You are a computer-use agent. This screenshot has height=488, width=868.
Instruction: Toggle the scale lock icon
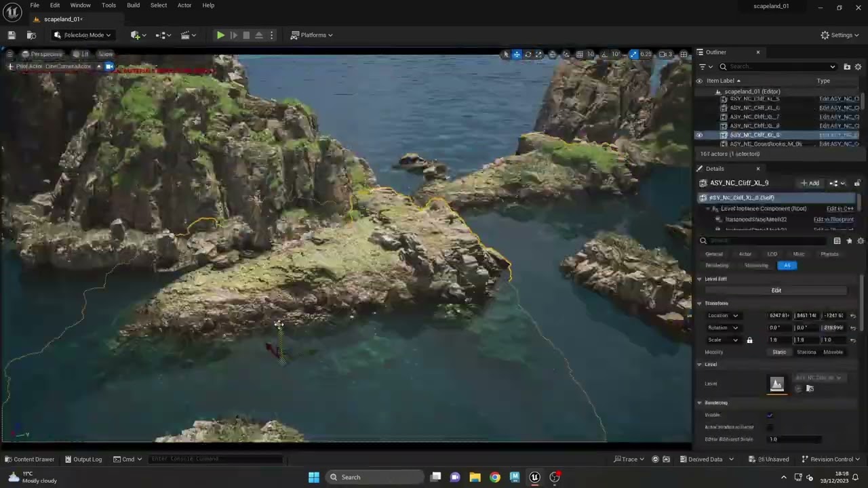click(749, 340)
